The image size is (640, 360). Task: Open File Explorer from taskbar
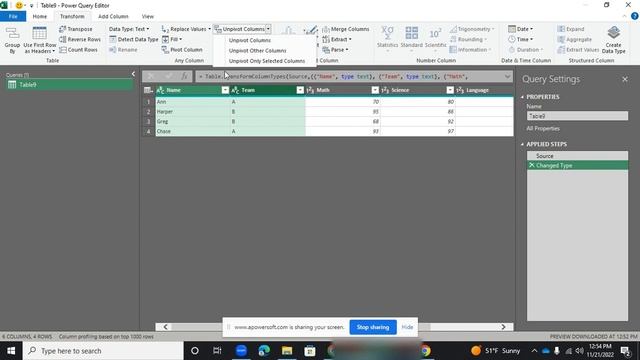287,351
